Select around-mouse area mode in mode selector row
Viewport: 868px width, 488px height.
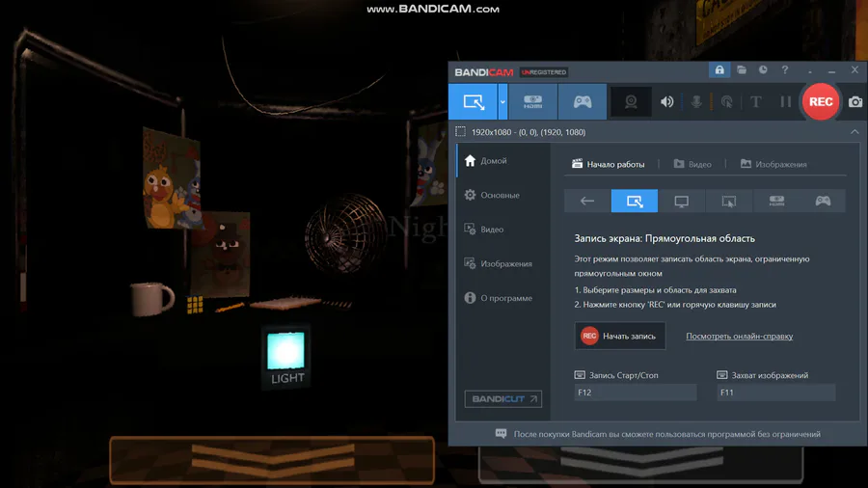728,201
